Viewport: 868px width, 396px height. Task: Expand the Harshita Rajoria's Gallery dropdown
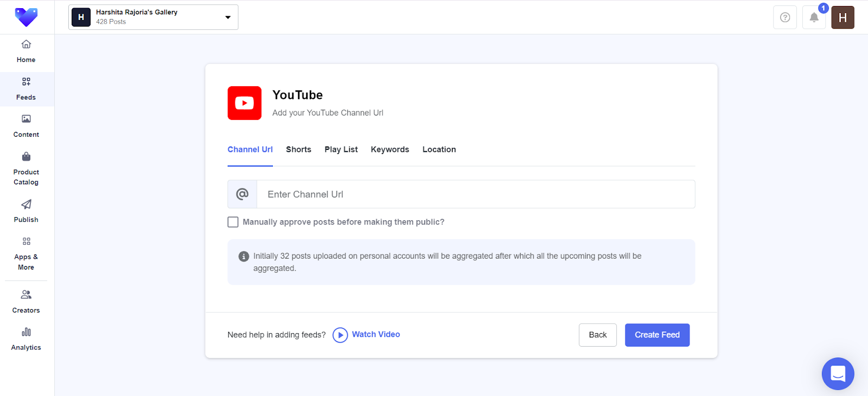(154, 17)
